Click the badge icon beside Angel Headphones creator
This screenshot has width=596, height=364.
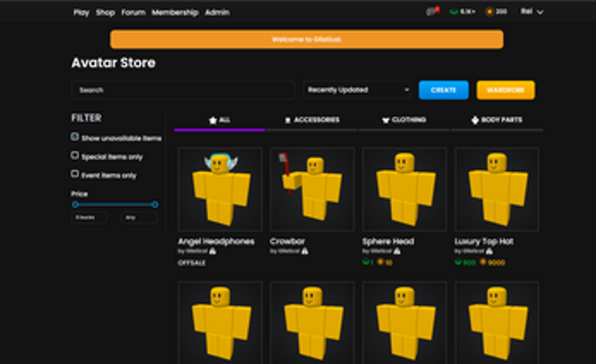point(212,251)
